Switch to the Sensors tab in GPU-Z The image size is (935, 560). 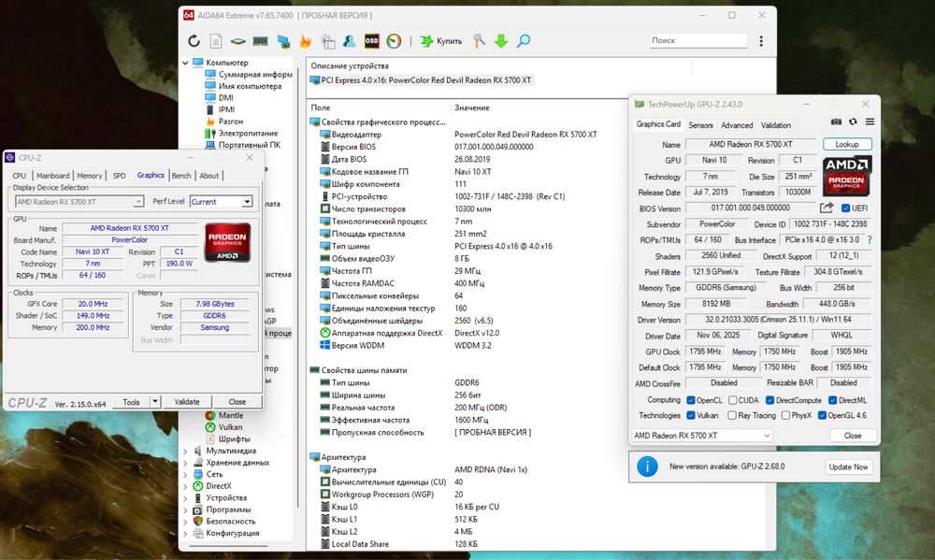[700, 125]
